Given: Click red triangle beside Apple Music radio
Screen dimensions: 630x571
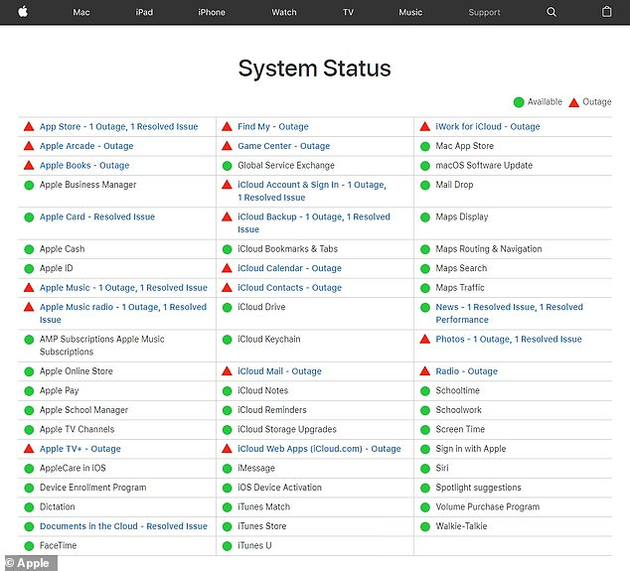Looking at the screenshot, I should [x=29, y=307].
